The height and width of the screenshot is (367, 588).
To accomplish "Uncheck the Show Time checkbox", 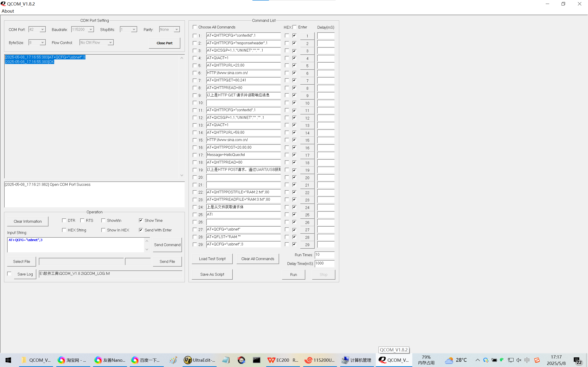I will [x=141, y=220].
